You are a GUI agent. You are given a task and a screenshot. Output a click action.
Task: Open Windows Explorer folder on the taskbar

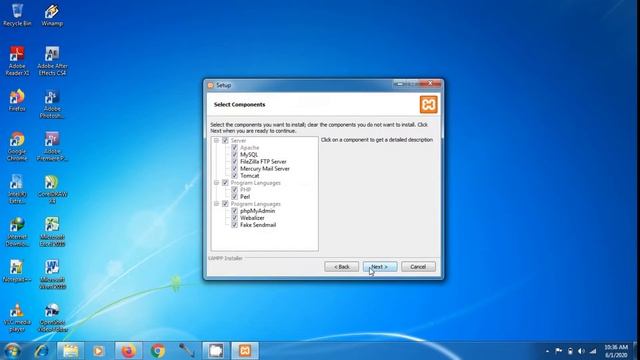(70, 351)
